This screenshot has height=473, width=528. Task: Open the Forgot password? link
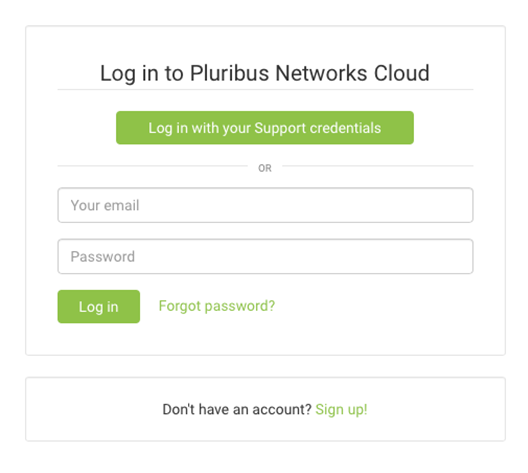tap(217, 306)
